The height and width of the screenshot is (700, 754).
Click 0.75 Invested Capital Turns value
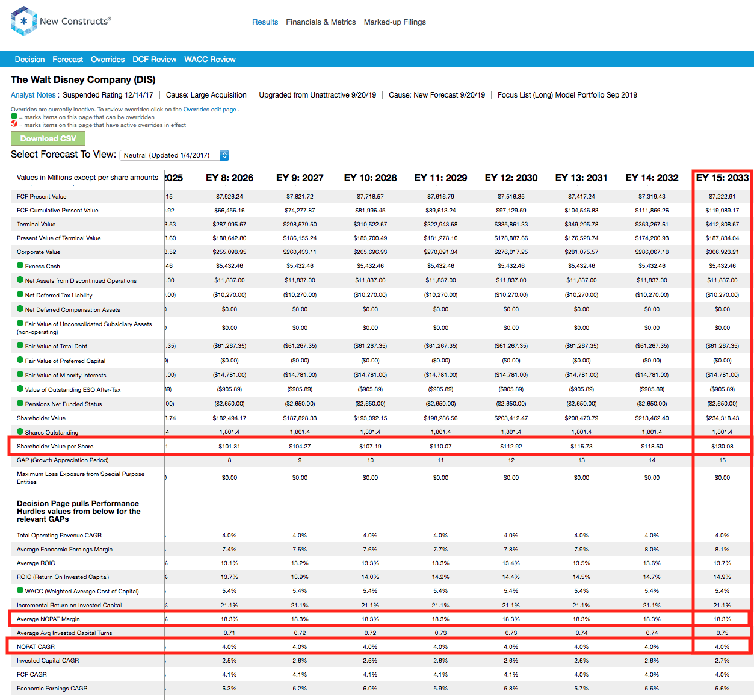[x=722, y=633]
